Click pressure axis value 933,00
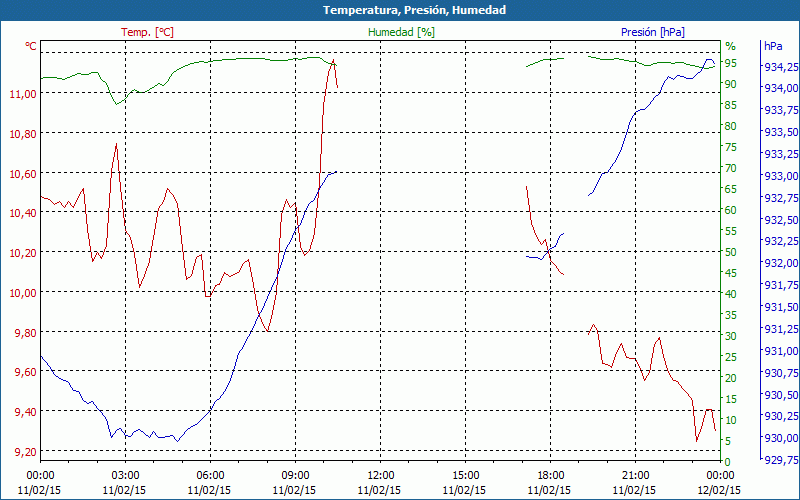Screen dimensions: 800x500 [781, 176]
